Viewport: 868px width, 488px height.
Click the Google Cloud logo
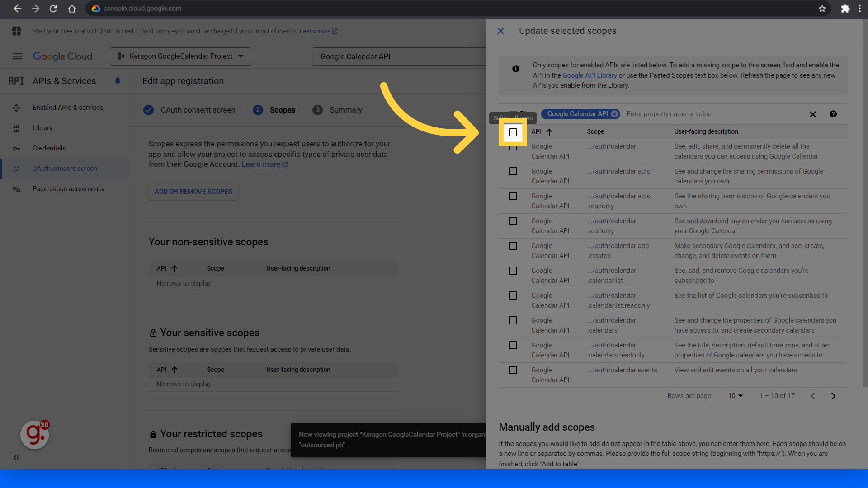pyautogui.click(x=62, y=56)
